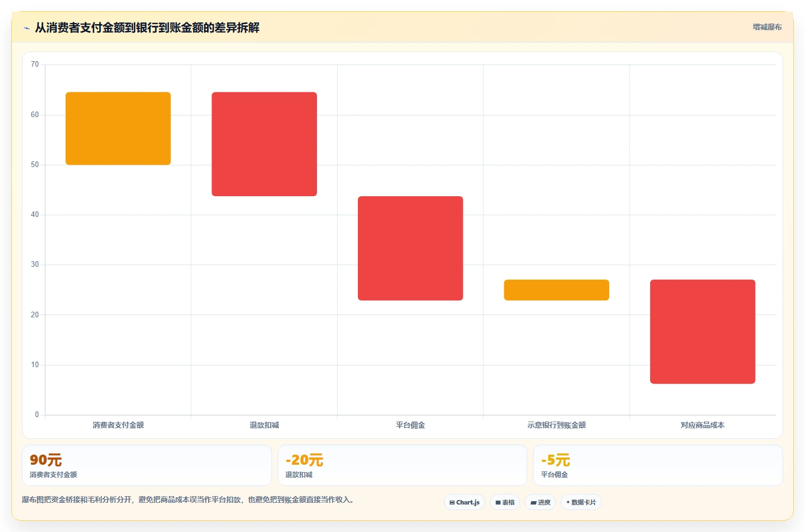Select the 数据卡片 tag chip

pyautogui.click(x=581, y=502)
